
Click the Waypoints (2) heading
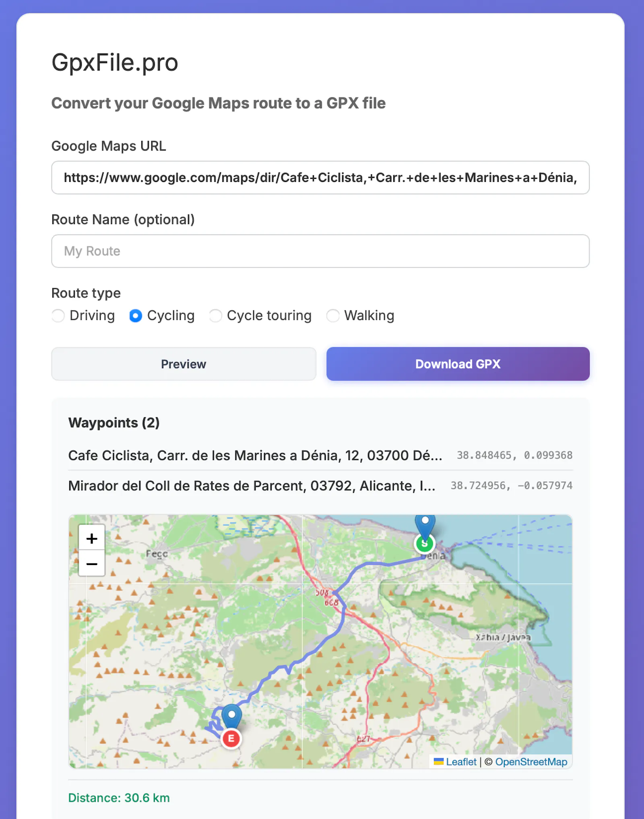click(114, 423)
